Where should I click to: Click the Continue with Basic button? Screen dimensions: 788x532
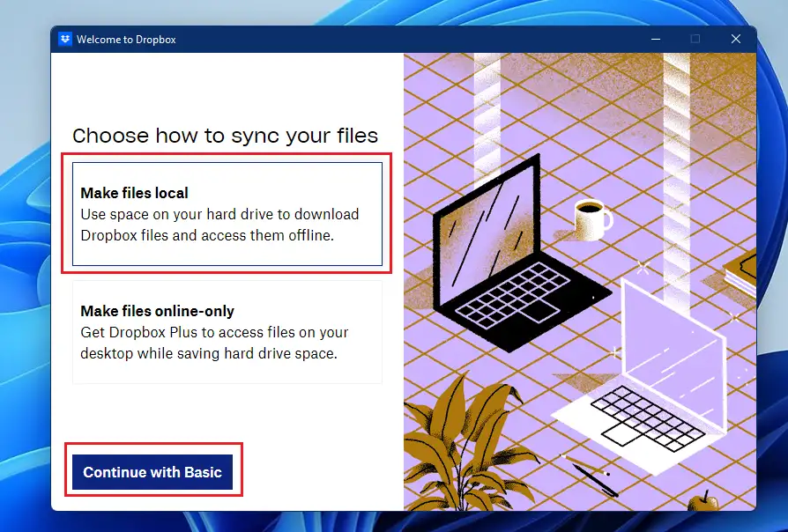pyautogui.click(x=152, y=472)
